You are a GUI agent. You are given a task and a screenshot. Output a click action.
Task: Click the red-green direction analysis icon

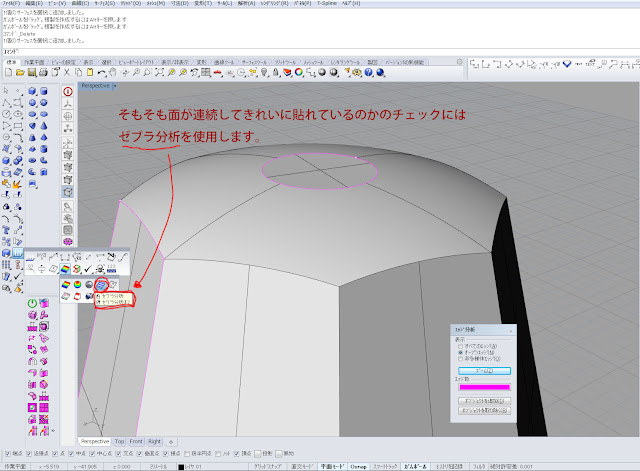76,269
